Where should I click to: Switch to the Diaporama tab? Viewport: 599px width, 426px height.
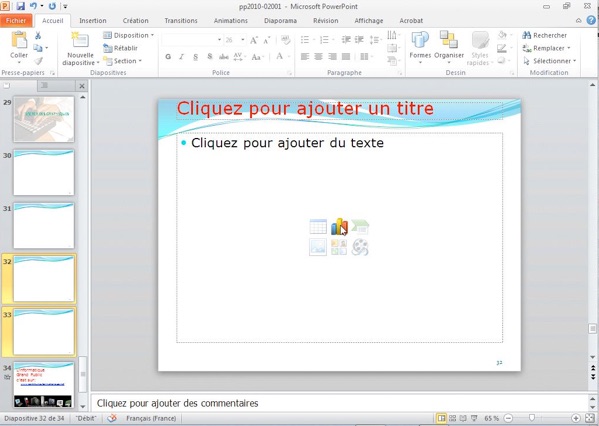(280, 21)
